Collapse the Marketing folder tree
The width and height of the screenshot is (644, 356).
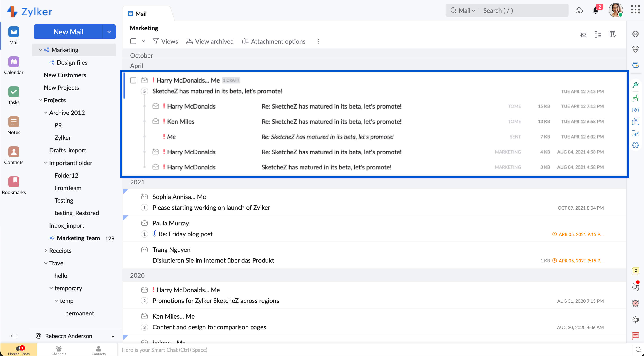tap(40, 50)
